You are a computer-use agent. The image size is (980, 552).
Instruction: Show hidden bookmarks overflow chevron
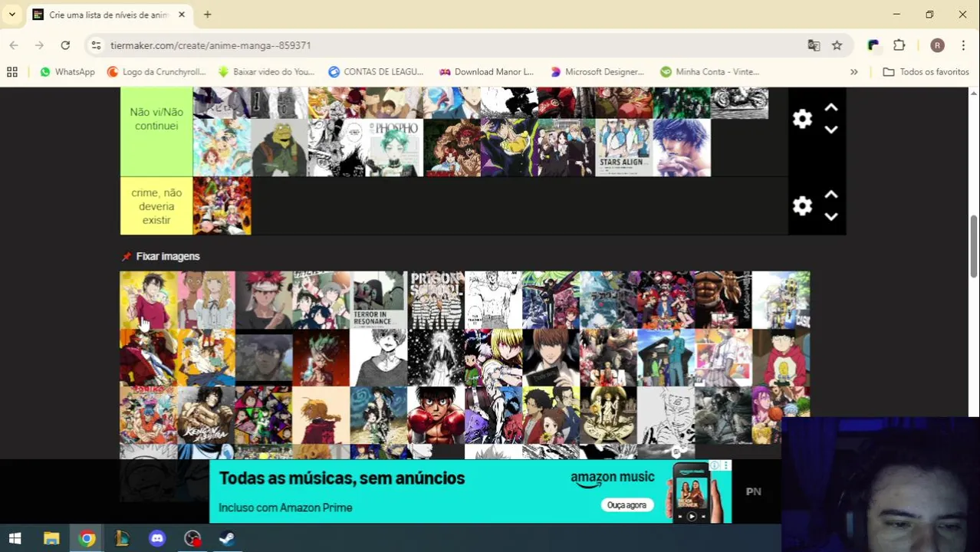853,71
